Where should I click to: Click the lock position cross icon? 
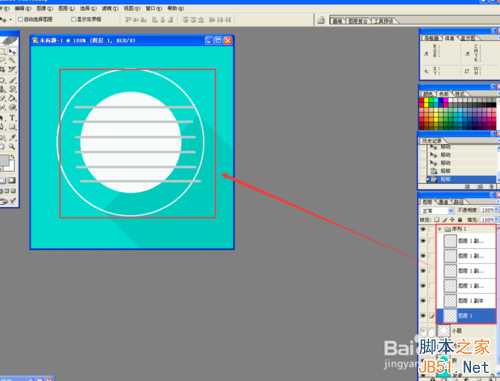click(x=452, y=220)
